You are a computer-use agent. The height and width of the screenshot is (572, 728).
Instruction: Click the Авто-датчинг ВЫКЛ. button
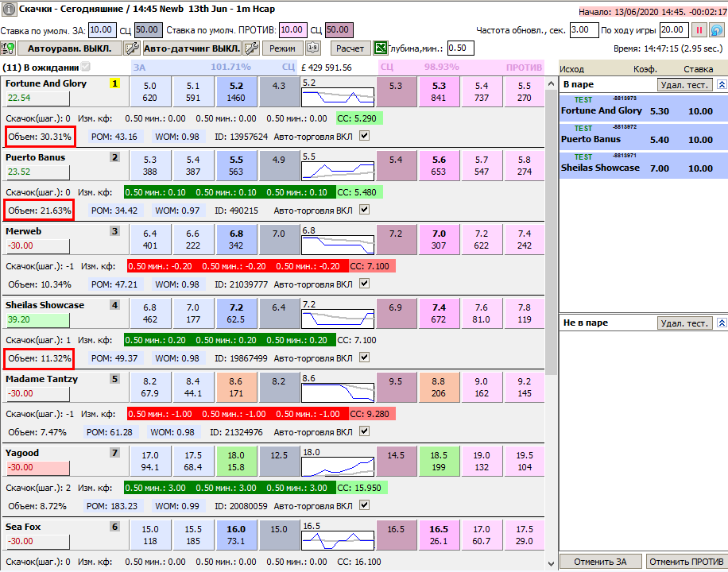click(192, 48)
